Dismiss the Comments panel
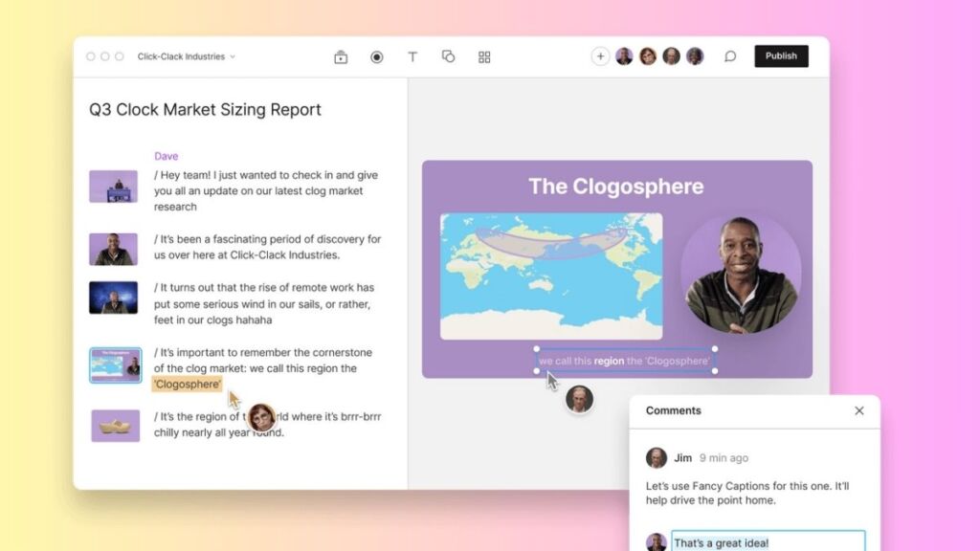 (x=858, y=410)
